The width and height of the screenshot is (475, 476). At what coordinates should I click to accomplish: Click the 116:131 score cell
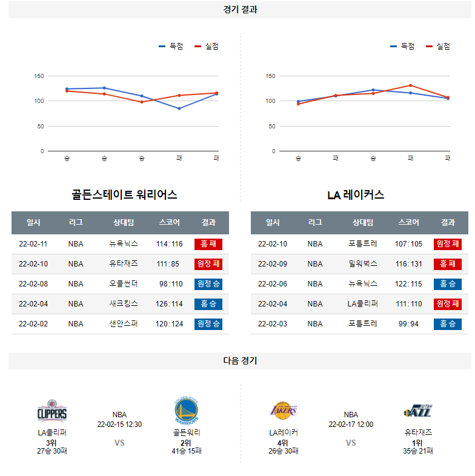(x=408, y=264)
